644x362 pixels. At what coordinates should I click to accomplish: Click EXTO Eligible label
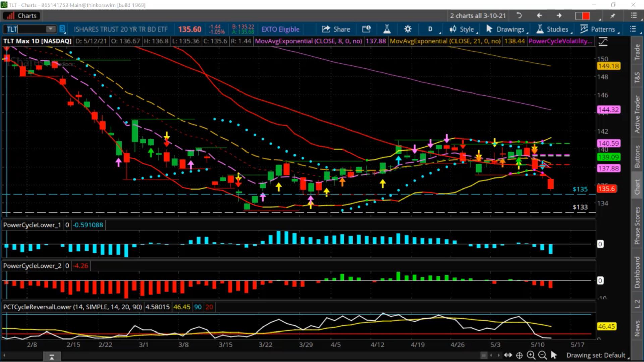click(x=280, y=29)
